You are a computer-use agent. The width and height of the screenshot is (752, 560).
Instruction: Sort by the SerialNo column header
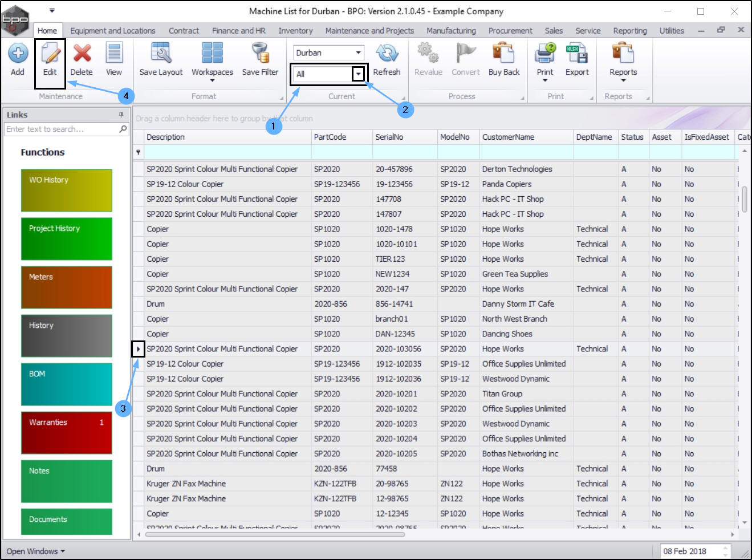[389, 137]
